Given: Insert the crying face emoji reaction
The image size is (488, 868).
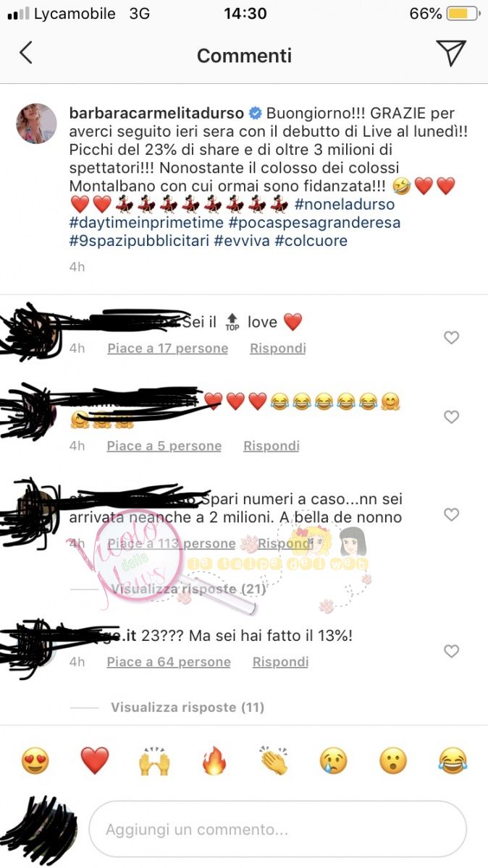Looking at the screenshot, I should (334, 761).
